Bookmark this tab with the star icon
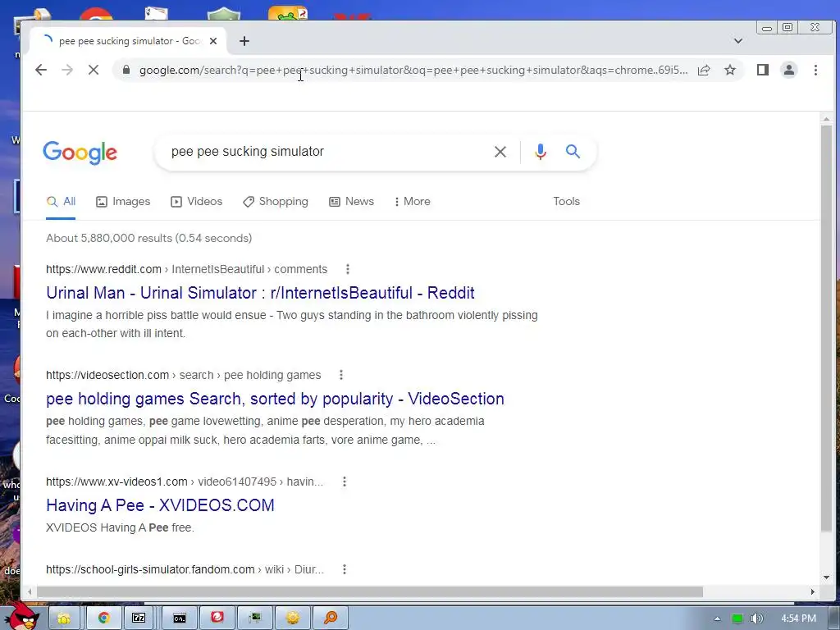Screen dimensions: 840x630 click(729, 71)
